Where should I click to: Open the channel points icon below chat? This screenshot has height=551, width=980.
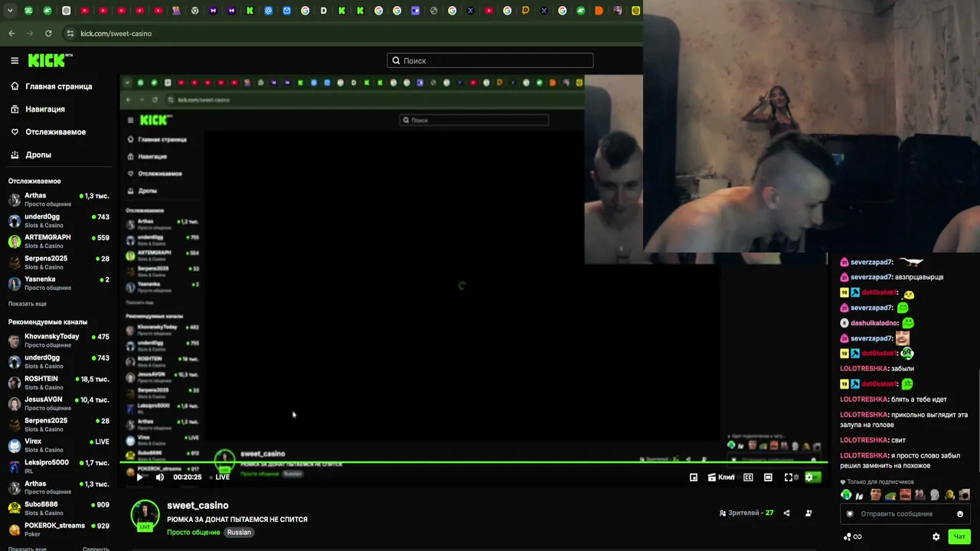point(852,536)
